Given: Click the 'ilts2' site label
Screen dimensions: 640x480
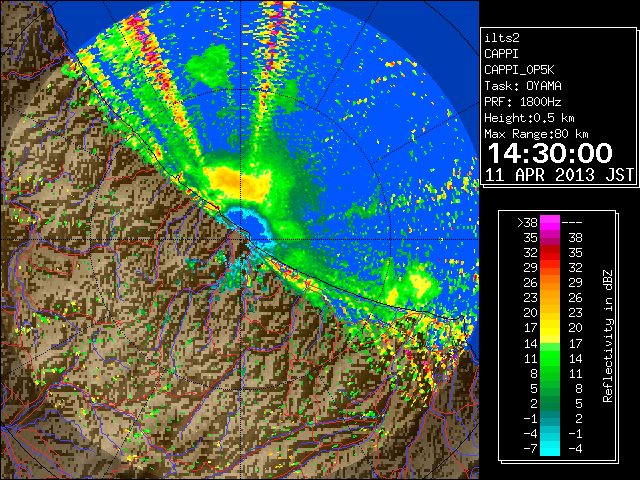Looking at the screenshot, I should click(x=502, y=38).
